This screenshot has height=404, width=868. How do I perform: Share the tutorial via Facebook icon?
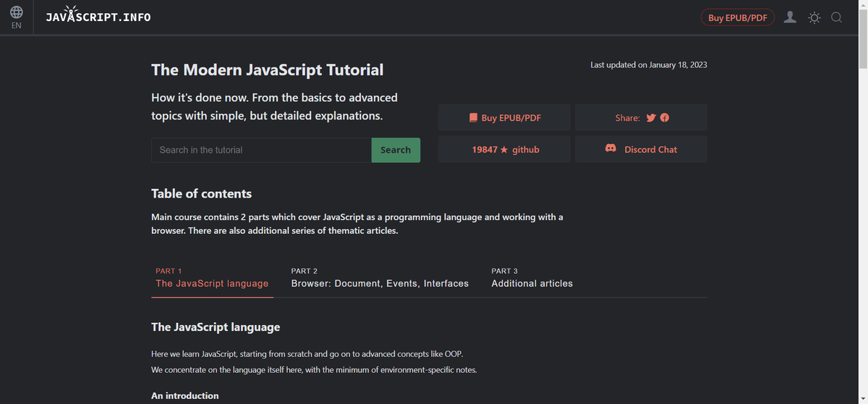[x=664, y=118]
